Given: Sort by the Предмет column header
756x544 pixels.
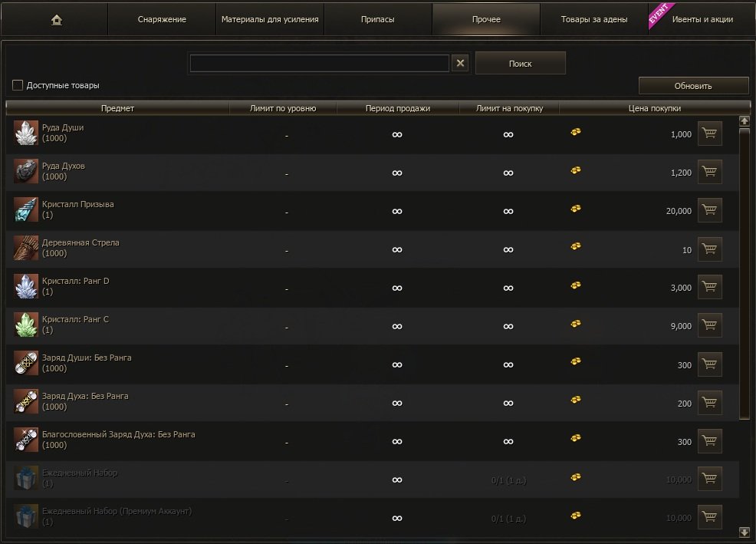Looking at the screenshot, I should point(117,108).
